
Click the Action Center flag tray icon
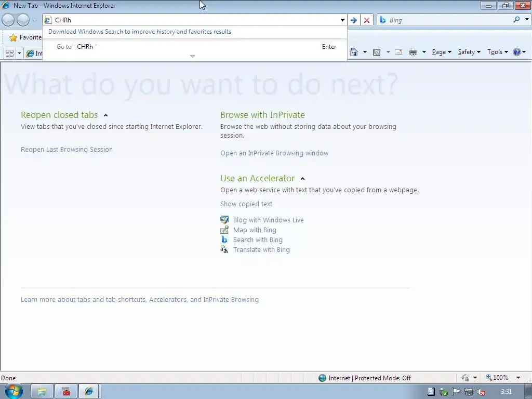[456, 392]
